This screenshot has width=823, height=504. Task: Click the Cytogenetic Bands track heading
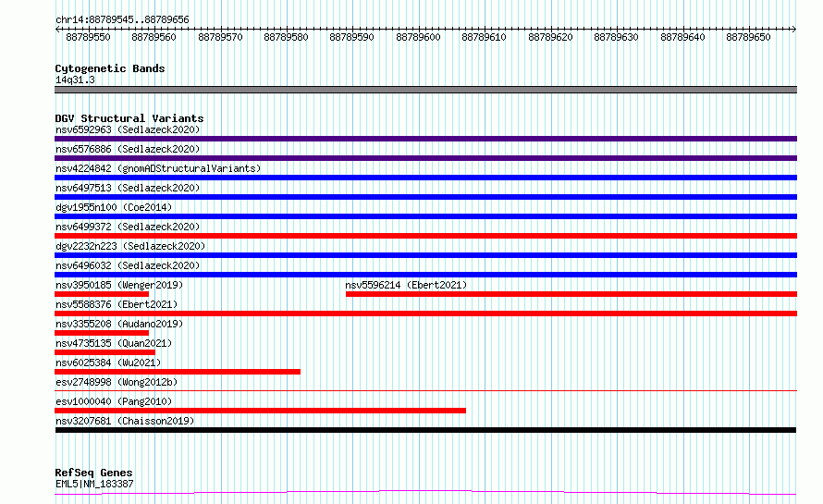(x=110, y=68)
